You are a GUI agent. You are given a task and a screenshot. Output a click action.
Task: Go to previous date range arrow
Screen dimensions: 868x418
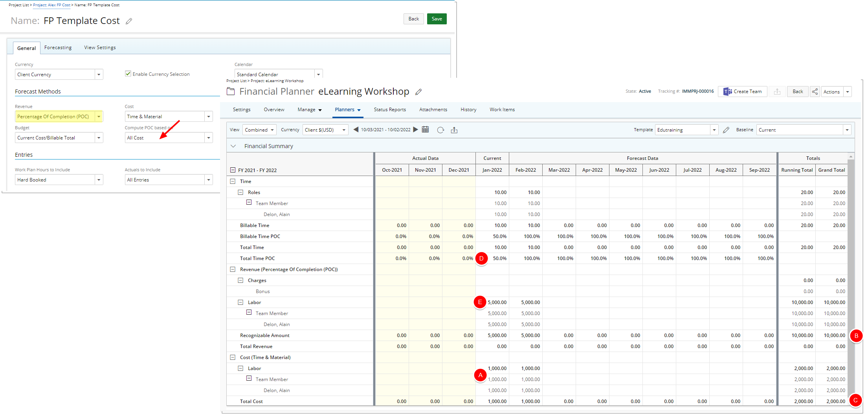356,130
